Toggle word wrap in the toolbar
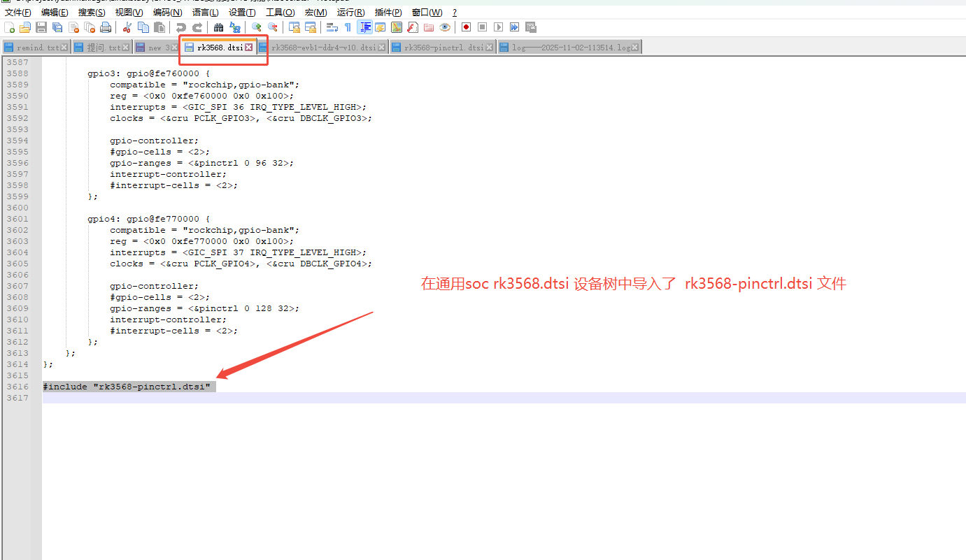This screenshot has width=966, height=560. point(332,27)
